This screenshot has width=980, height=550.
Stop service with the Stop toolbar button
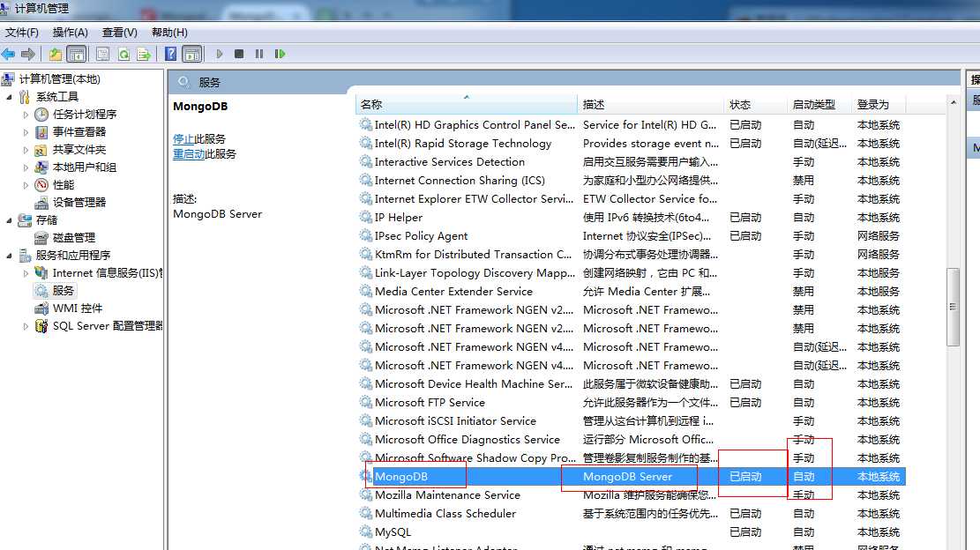pyautogui.click(x=239, y=55)
